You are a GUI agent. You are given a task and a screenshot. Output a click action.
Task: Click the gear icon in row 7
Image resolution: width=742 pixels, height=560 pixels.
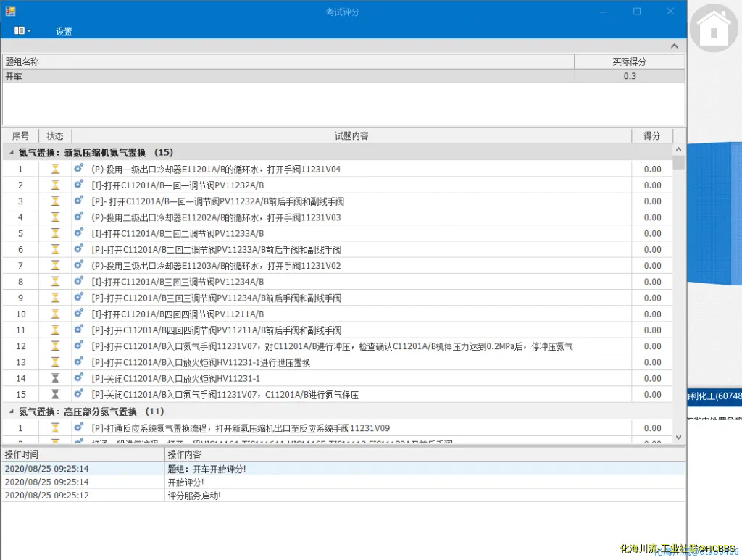[x=79, y=266]
